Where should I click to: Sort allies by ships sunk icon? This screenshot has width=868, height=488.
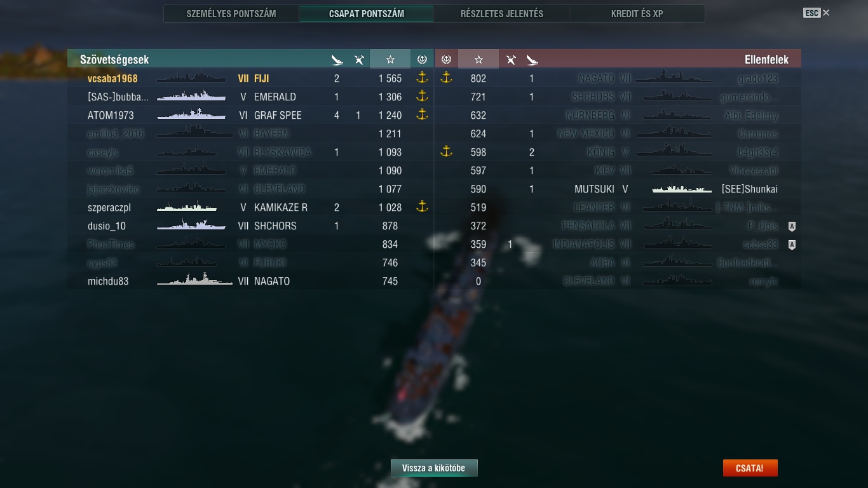tap(337, 60)
